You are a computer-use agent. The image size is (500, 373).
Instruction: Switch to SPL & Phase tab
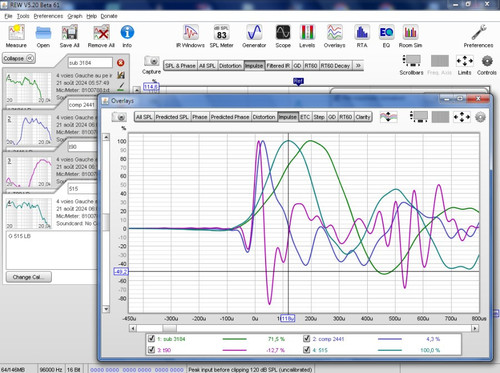[180, 66]
